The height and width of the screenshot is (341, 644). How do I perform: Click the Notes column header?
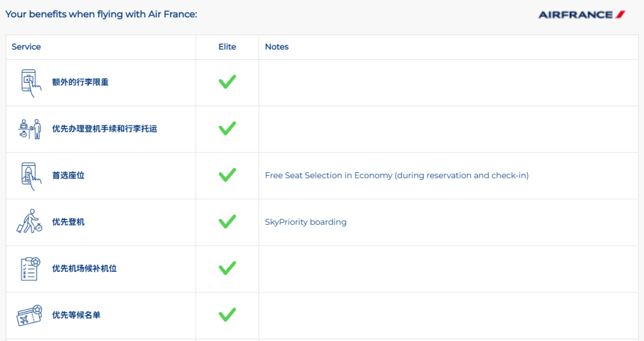coord(277,47)
